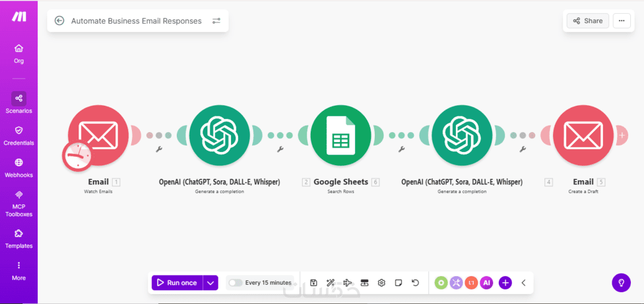Click the Watch Emails label
The height and width of the screenshot is (304, 644).
tap(98, 192)
